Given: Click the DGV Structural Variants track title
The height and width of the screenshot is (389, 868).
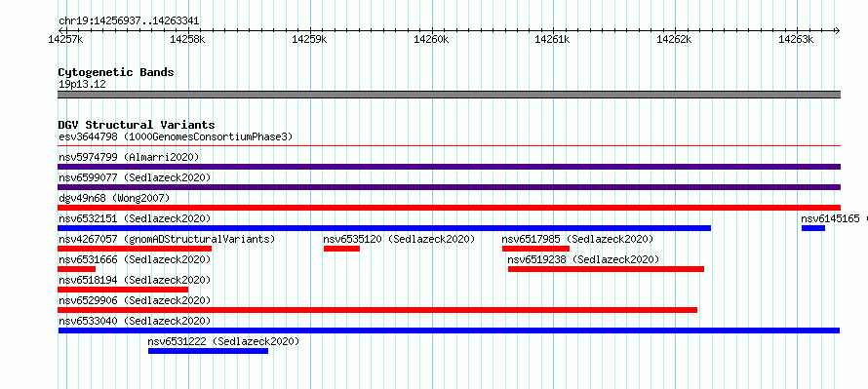Looking at the screenshot, I should [x=137, y=125].
